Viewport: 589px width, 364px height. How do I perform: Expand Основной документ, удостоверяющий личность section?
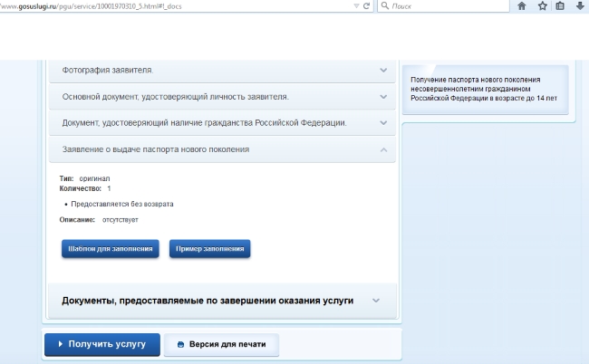tap(384, 96)
